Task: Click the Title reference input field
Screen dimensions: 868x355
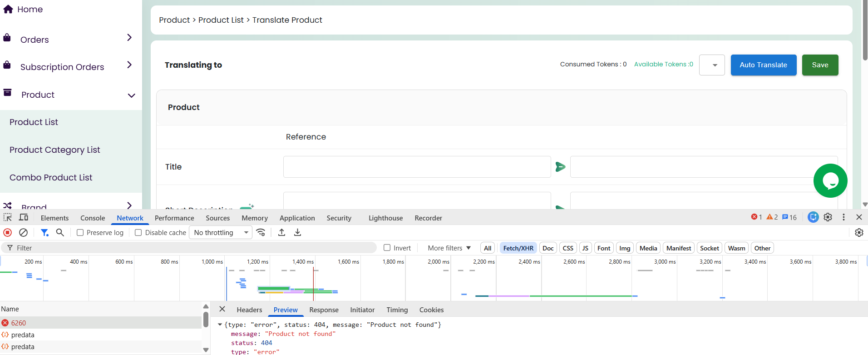Action: tap(417, 167)
